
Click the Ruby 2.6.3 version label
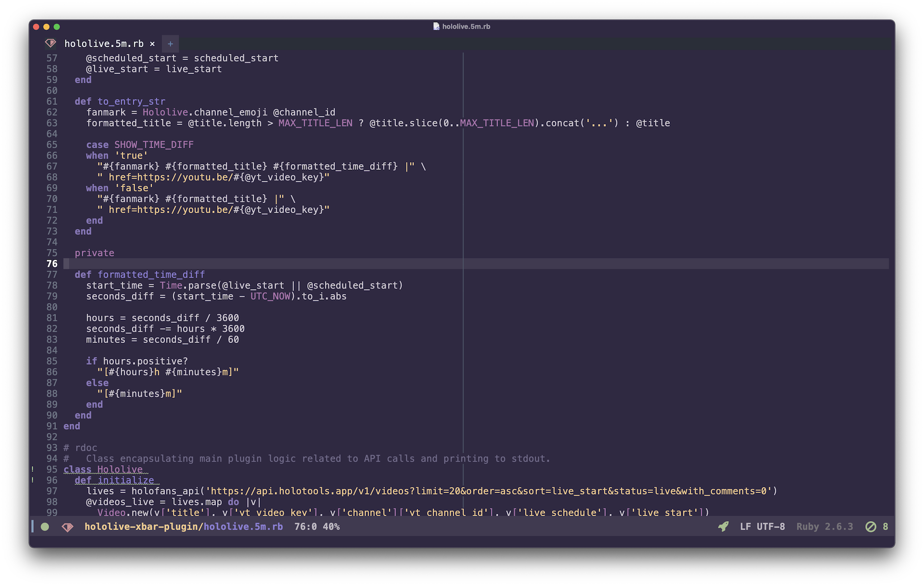(824, 527)
